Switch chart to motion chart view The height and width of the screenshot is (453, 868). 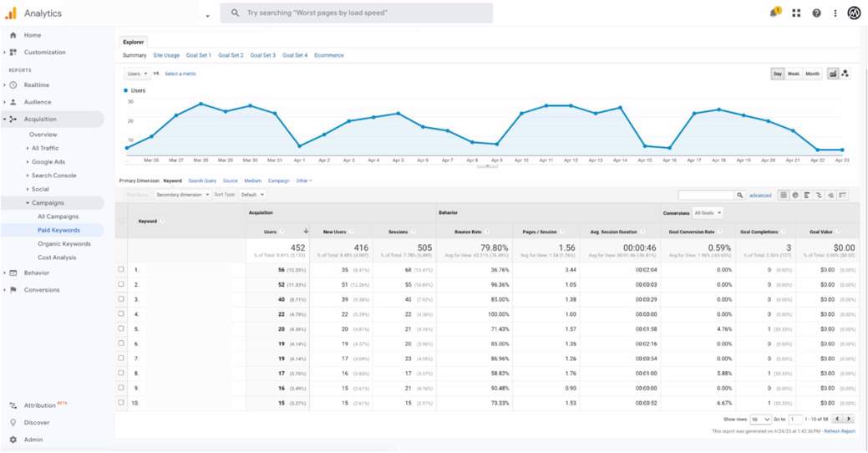[845, 74]
